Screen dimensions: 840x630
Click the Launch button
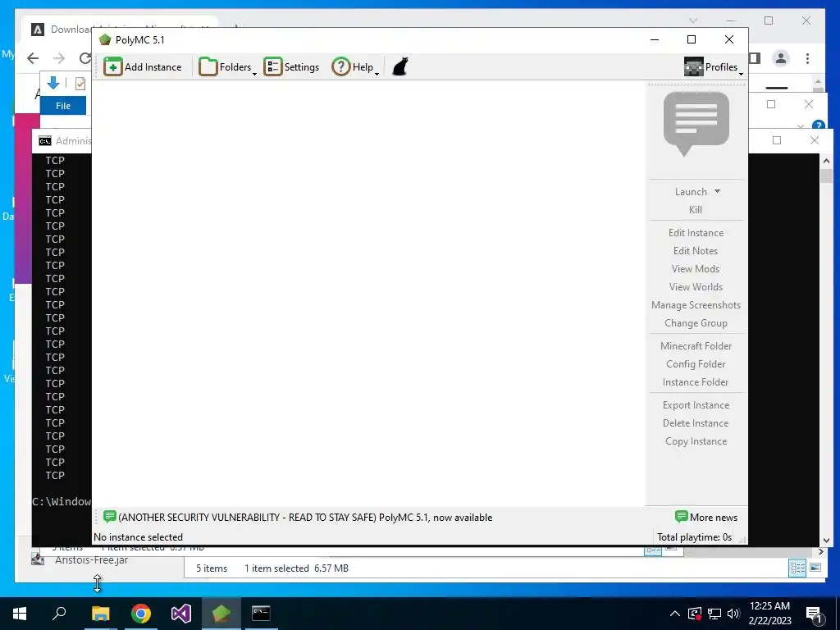click(691, 192)
